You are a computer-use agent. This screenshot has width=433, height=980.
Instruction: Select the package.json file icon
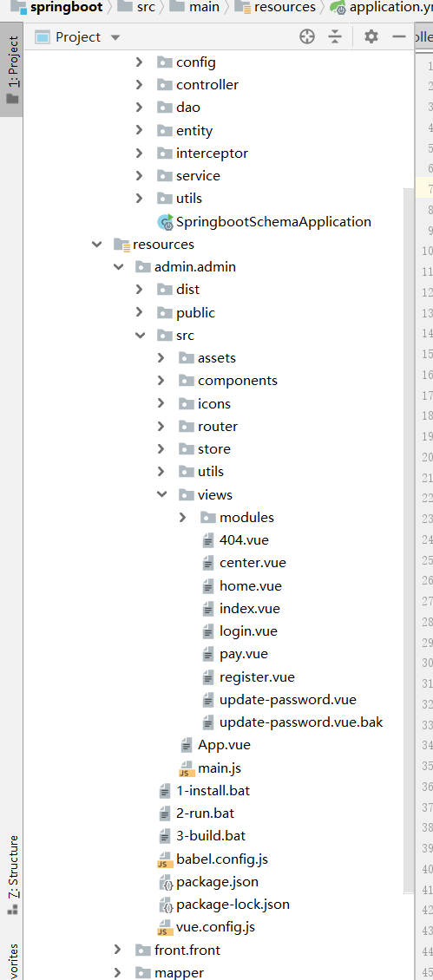[165, 882]
